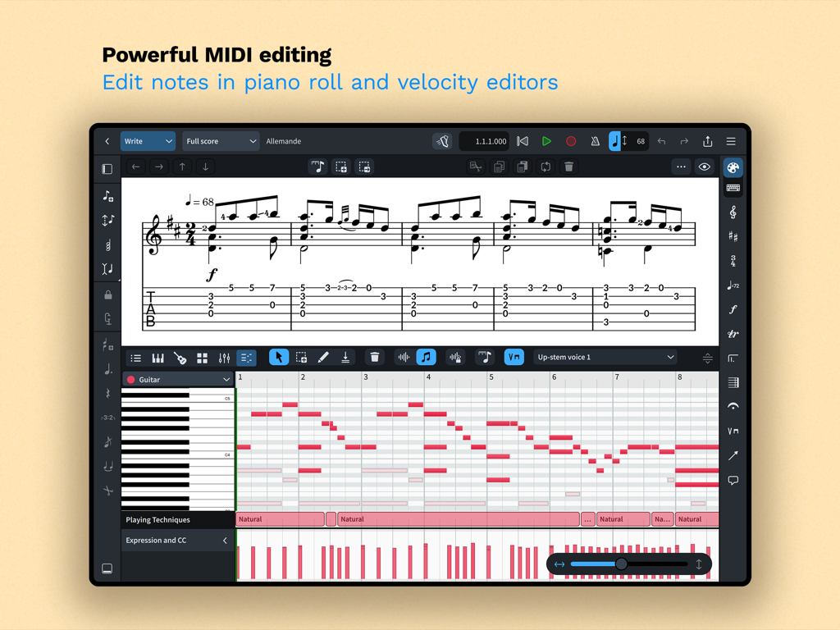Screen dimensions: 840x630
Task: Click the Allemande flow name field
Action: click(284, 141)
